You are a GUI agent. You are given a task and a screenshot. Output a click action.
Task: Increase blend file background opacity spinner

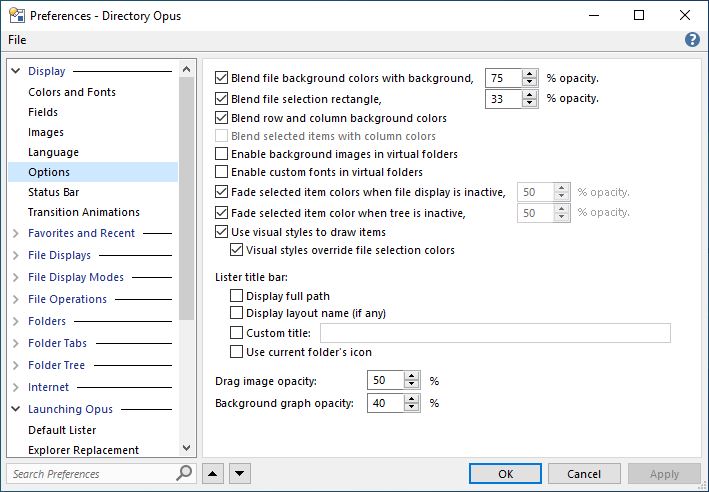(x=529, y=74)
